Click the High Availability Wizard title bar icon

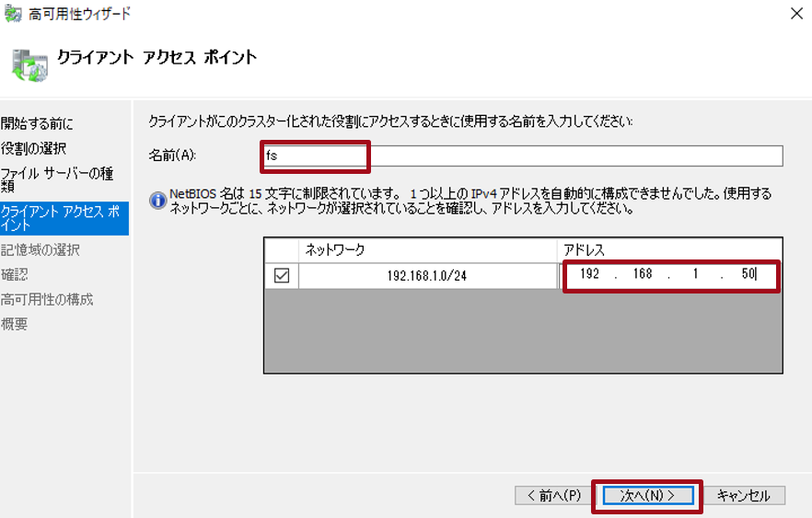[x=13, y=13]
